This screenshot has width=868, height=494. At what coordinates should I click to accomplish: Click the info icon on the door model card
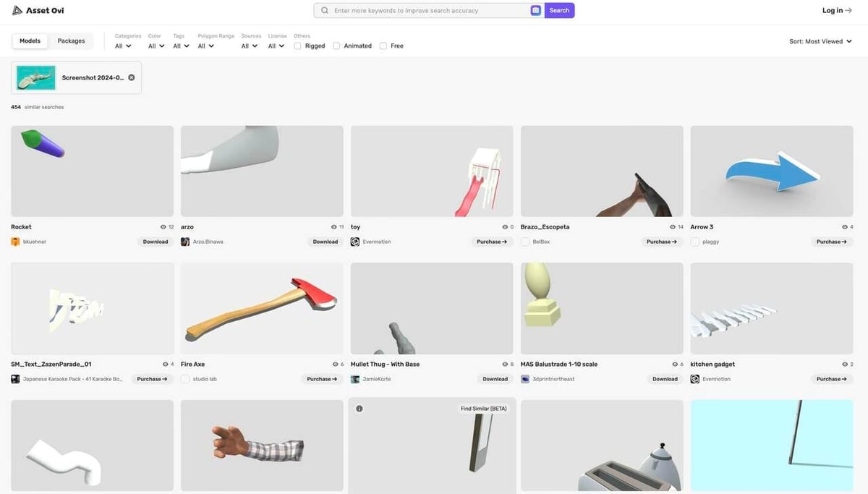click(359, 408)
